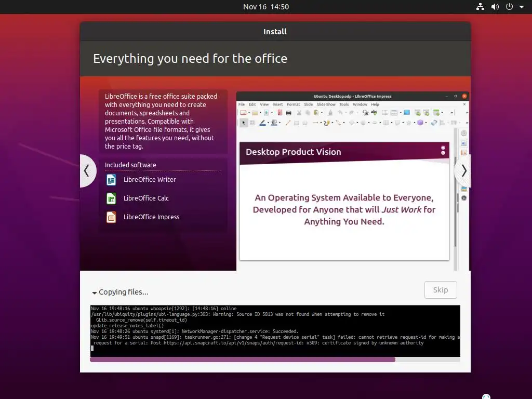Click the Spelling abc icon in Impress
This screenshot has width=532, height=399.
click(x=374, y=112)
